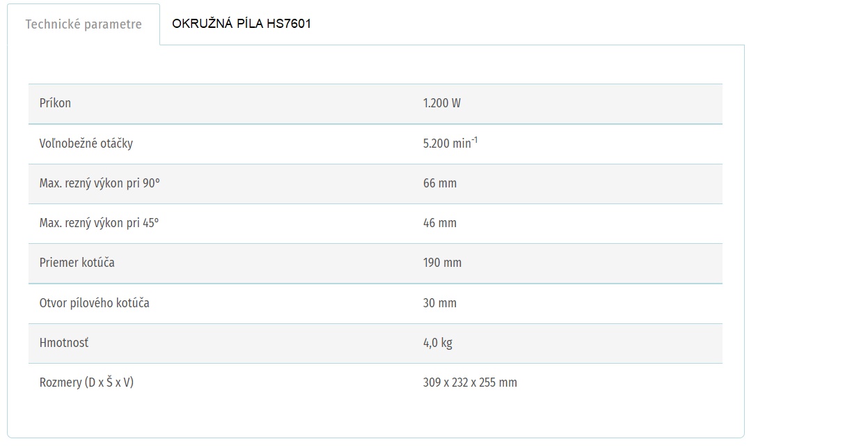The width and height of the screenshot is (868, 448).
Task: Click the degree symbol in the 90° label
Action: (x=157, y=181)
